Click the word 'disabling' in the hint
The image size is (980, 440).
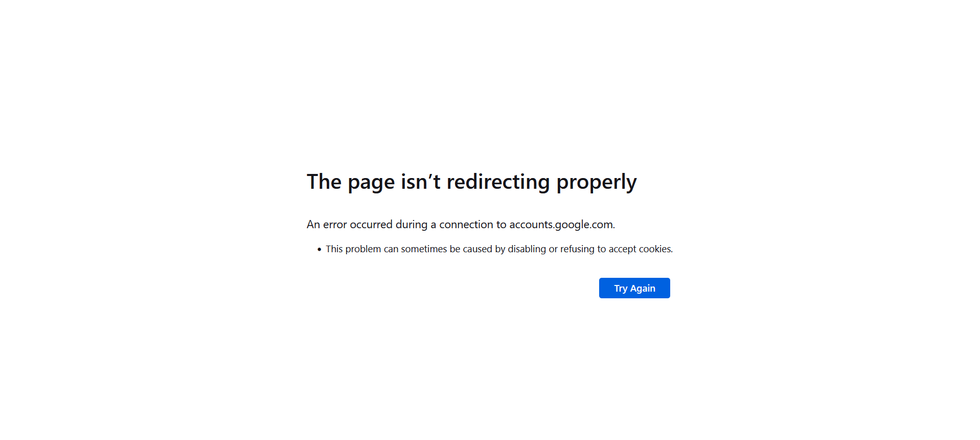(x=527, y=249)
